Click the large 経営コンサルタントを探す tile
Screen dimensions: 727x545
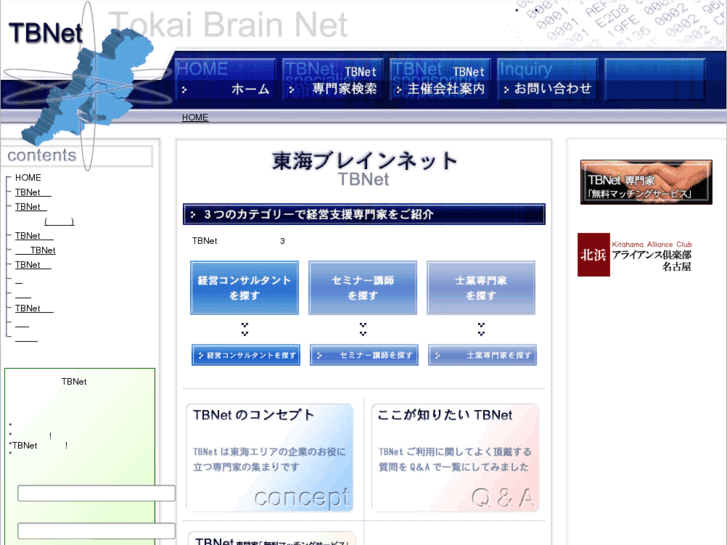[x=244, y=288]
